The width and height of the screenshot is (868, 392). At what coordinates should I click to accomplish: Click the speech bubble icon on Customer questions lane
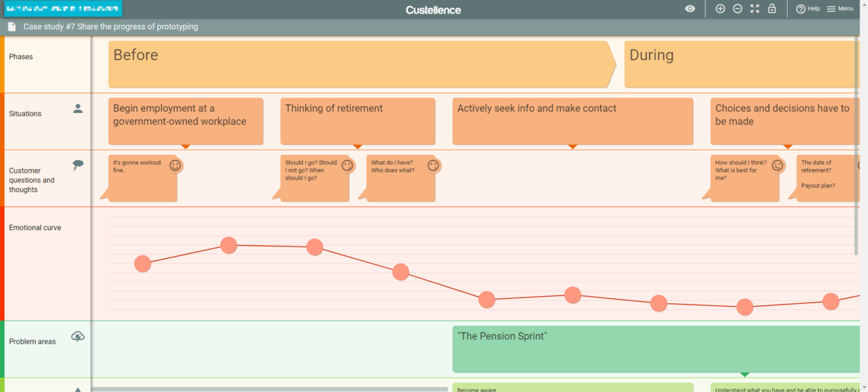click(x=78, y=164)
